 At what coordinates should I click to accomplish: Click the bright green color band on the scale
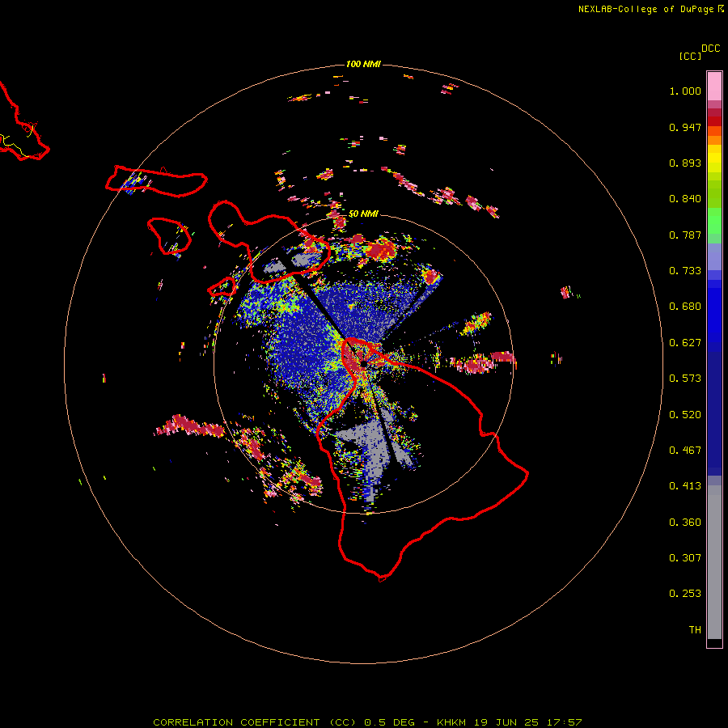pyautogui.click(x=714, y=221)
